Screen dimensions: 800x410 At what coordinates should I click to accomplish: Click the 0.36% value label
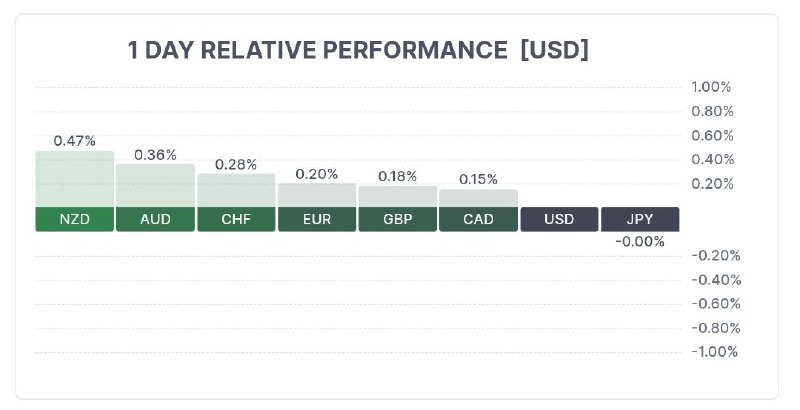click(155, 155)
